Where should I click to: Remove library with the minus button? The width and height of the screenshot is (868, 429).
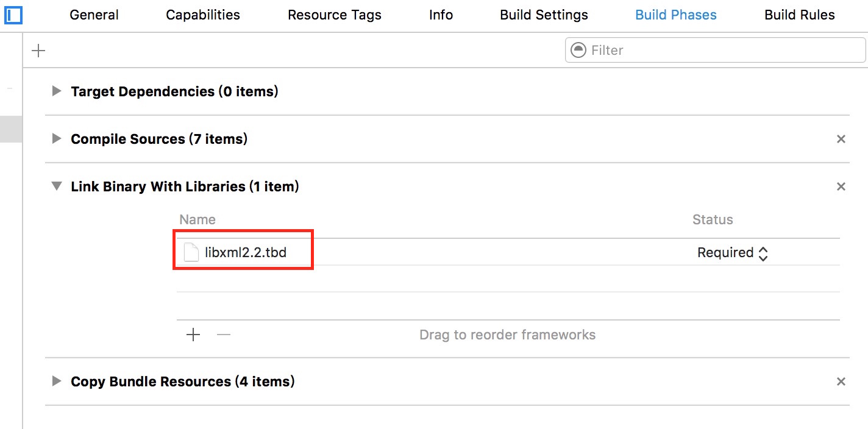(224, 335)
